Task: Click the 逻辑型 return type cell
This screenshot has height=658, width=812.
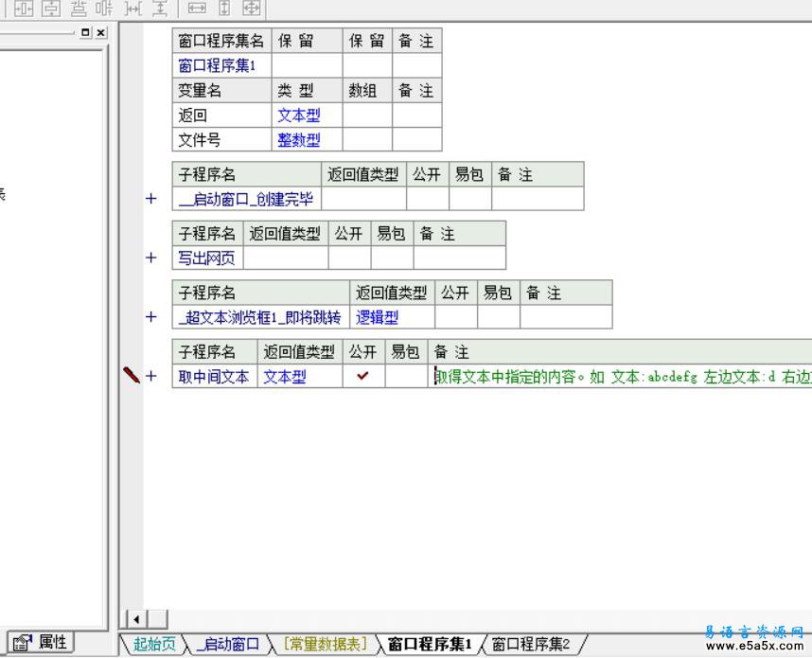Action: point(393,316)
